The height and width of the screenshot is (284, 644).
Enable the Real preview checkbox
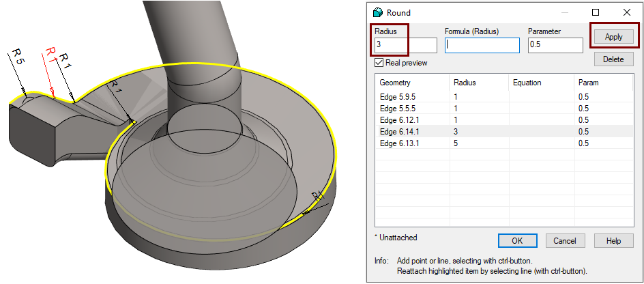(379, 63)
